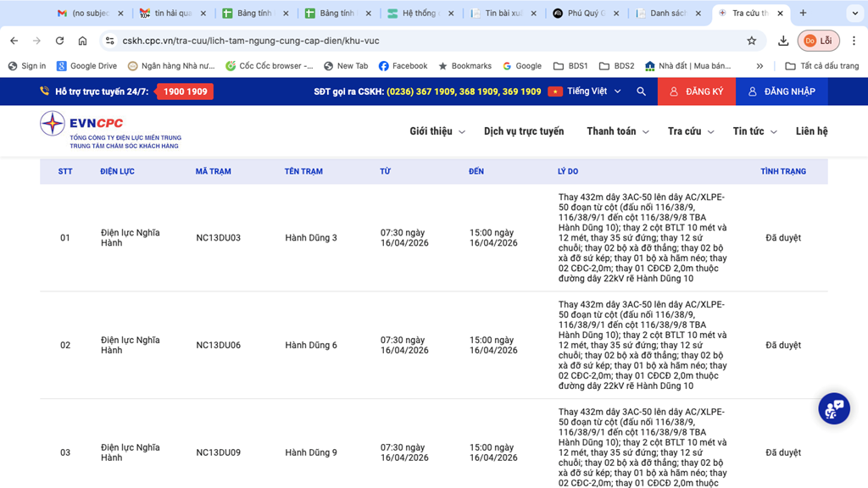Click the ĐĂNG NHẬP button
Image resolution: width=868 pixels, height=488 pixels.
click(781, 91)
